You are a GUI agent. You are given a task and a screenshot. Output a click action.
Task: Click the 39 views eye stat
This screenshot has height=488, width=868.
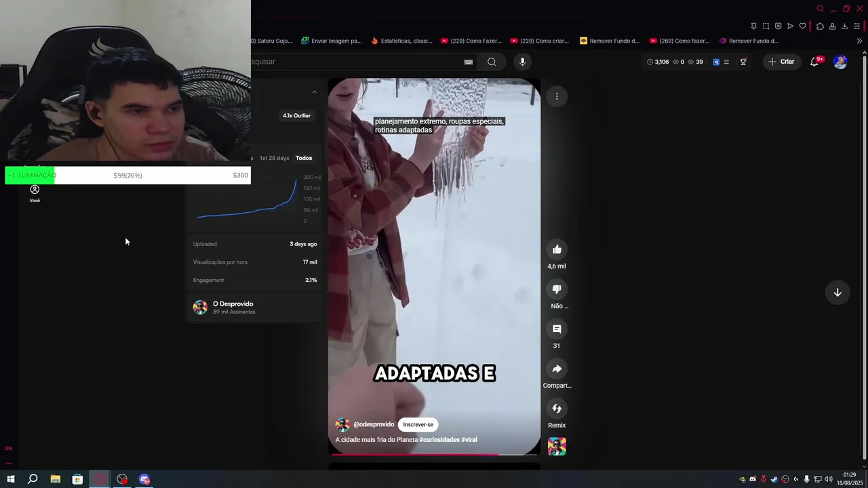point(695,62)
